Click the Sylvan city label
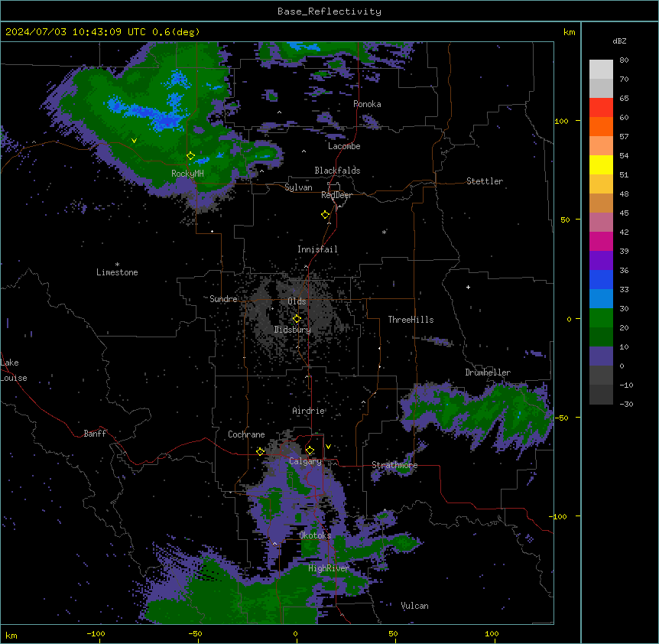The height and width of the screenshot is (644, 659). point(298,187)
